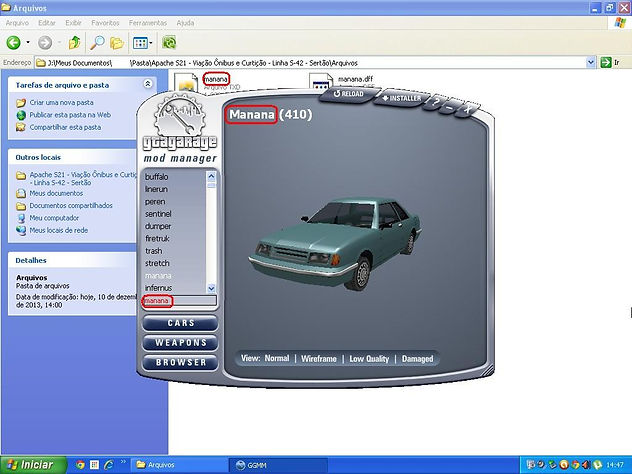Open the Editar menu

tap(47, 23)
